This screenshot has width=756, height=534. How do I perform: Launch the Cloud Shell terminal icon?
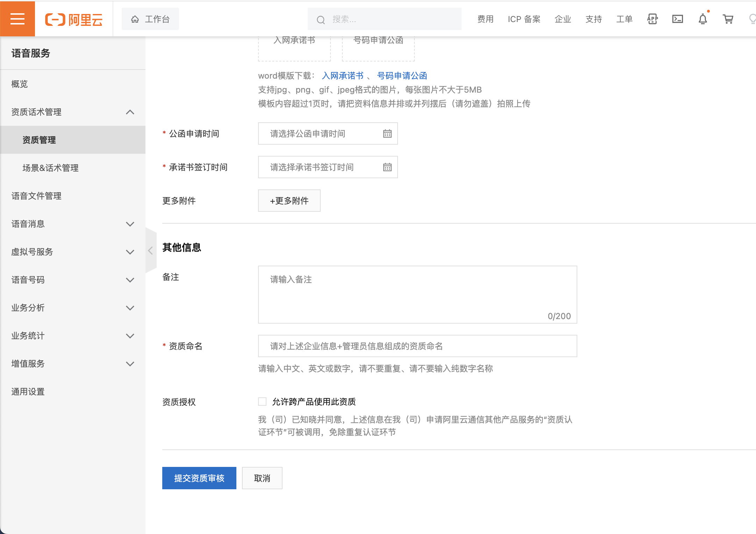[x=677, y=19]
